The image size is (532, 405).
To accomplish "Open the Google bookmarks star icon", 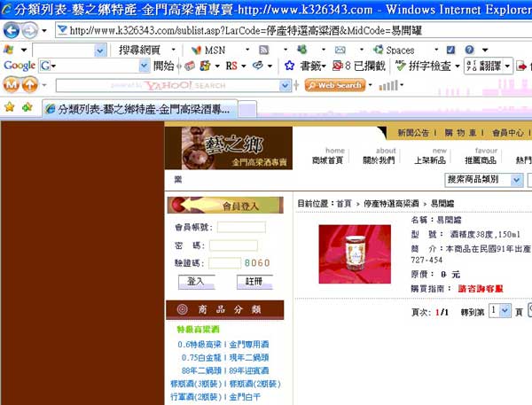I will (x=289, y=66).
